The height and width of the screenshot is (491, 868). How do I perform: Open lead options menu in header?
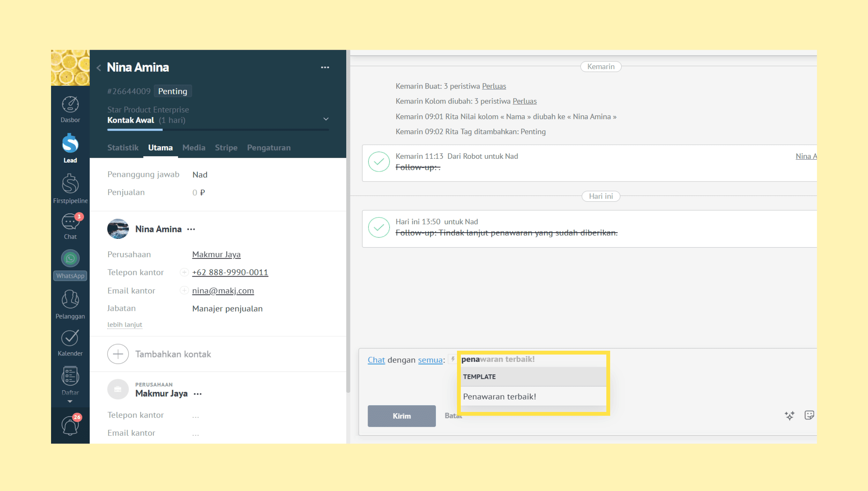(325, 68)
